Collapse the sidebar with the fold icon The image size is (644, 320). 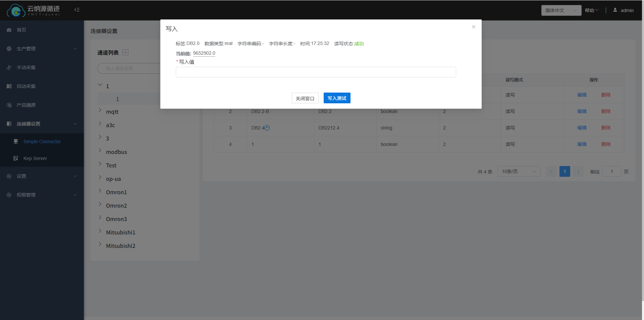coord(77,10)
